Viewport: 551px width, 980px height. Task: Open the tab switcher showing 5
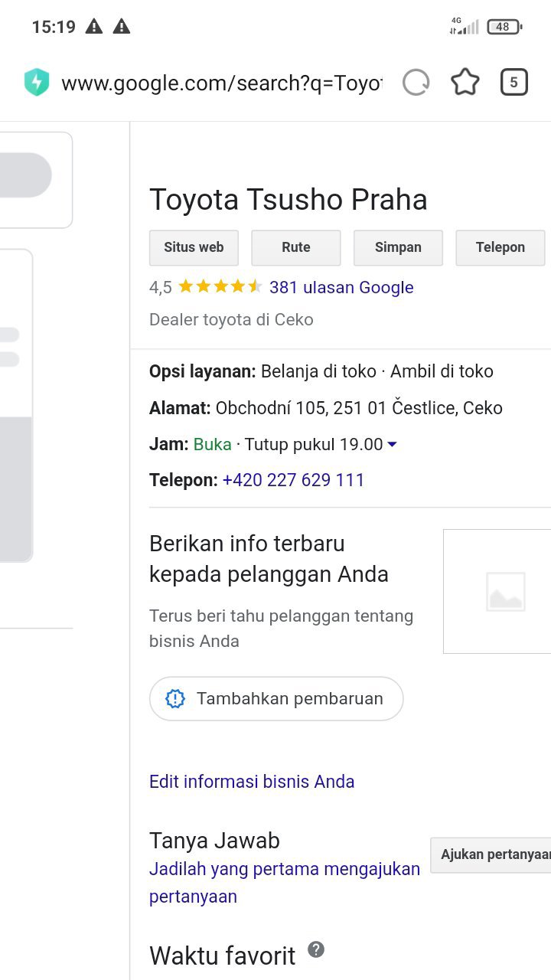(x=514, y=83)
